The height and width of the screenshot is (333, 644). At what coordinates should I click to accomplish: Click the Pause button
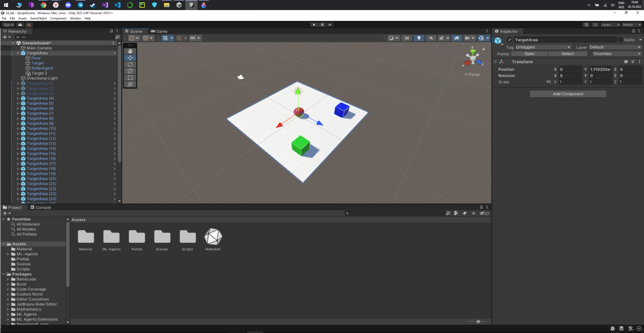point(322,25)
